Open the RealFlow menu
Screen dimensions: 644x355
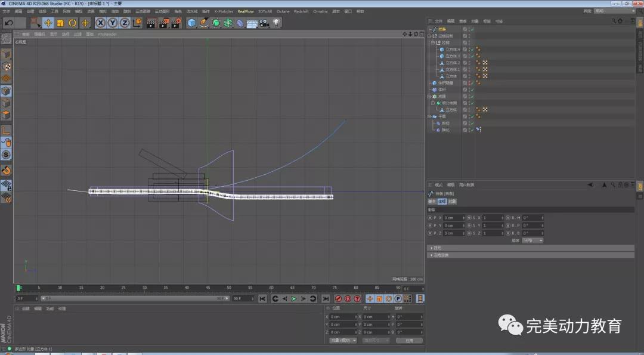click(x=245, y=11)
